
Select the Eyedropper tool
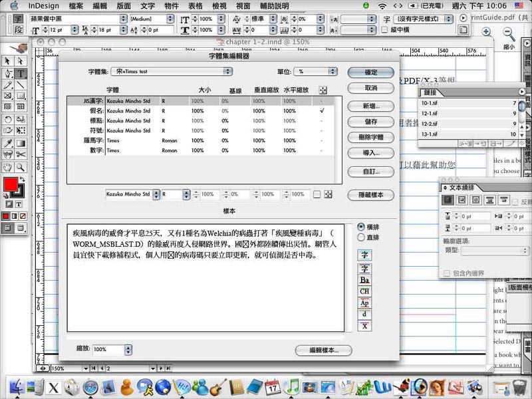tap(8, 143)
